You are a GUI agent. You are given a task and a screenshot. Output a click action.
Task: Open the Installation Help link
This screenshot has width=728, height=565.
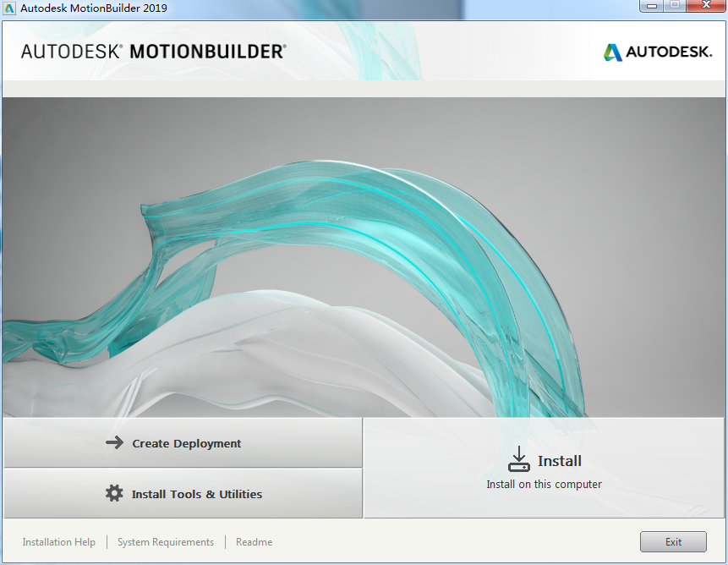[59, 542]
